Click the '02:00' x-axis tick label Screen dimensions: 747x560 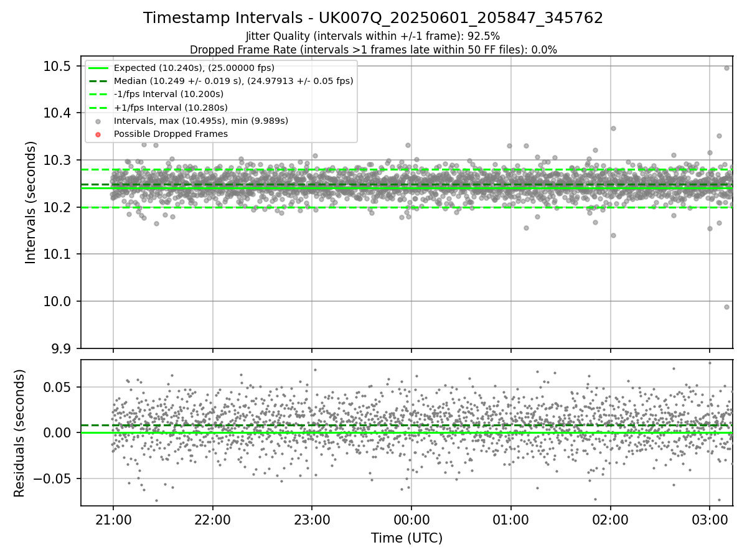[x=610, y=520]
